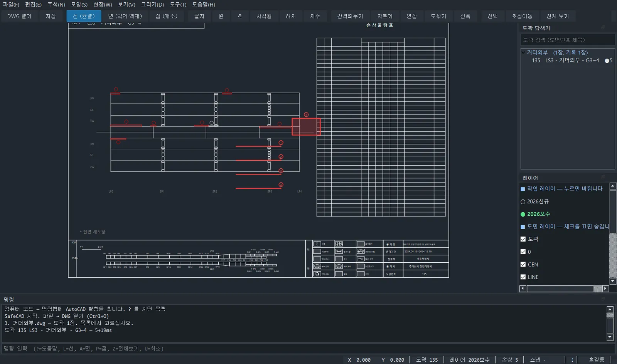Collapse the 거더외부 tree group
617x364 pixels.
tap(523, 52)
